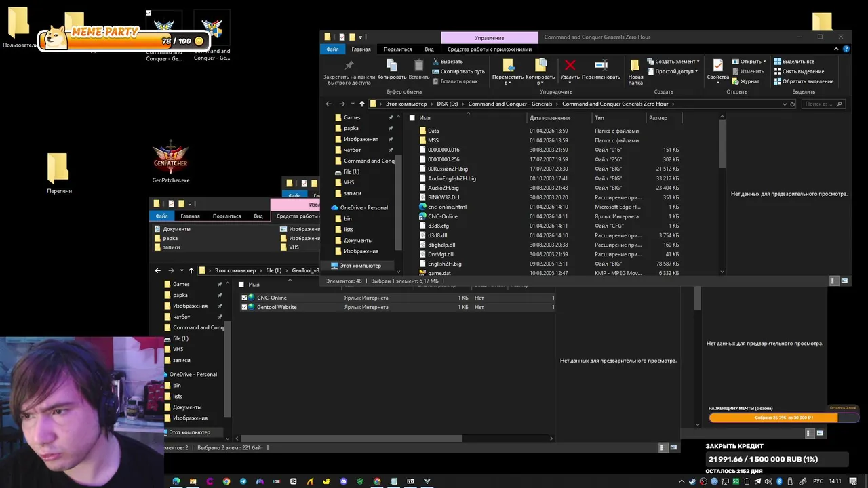The image size is (868, 488).
Task: Open Discord from the taskbar
Action: tap(343, 481)
